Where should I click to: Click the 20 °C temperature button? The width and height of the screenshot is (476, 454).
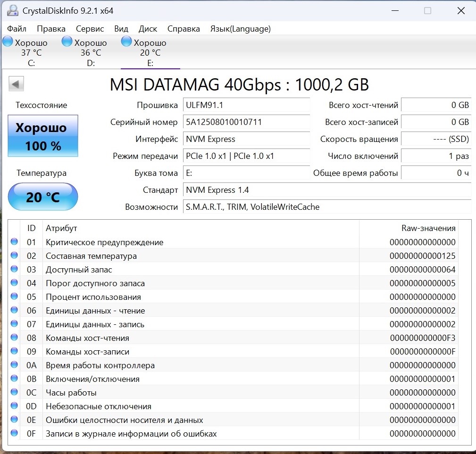43,197
